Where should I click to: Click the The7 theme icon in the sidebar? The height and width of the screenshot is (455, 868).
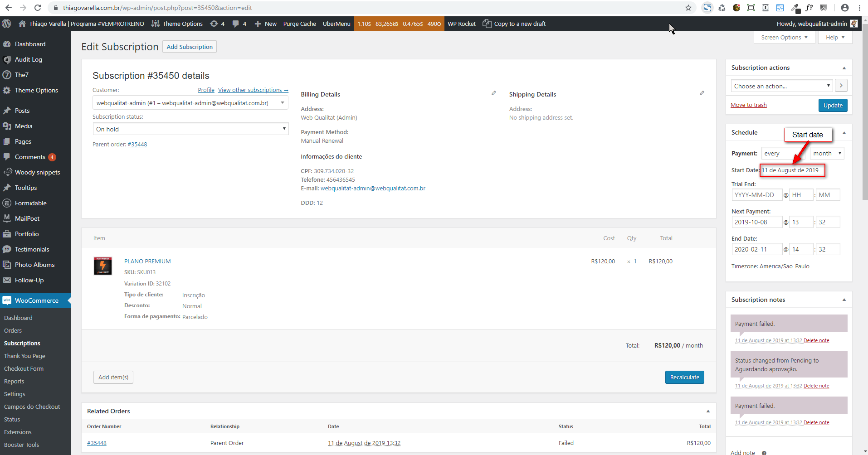(x=7, y=75)
